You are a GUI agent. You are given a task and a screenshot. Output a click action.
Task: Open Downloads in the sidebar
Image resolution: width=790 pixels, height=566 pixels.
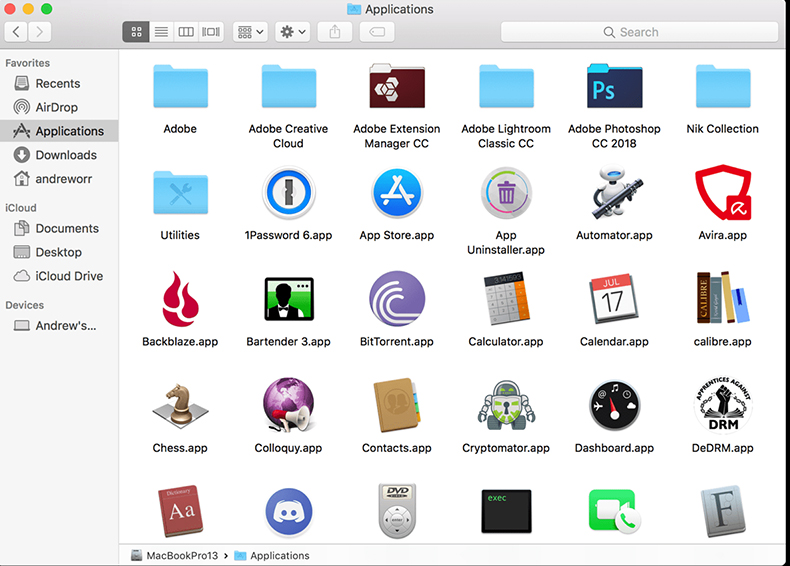tap(59, 155)
